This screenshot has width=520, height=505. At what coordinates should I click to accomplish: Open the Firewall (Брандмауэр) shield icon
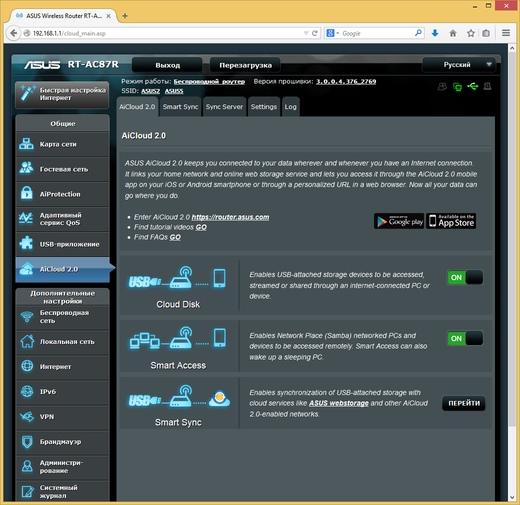pos(27,441)
